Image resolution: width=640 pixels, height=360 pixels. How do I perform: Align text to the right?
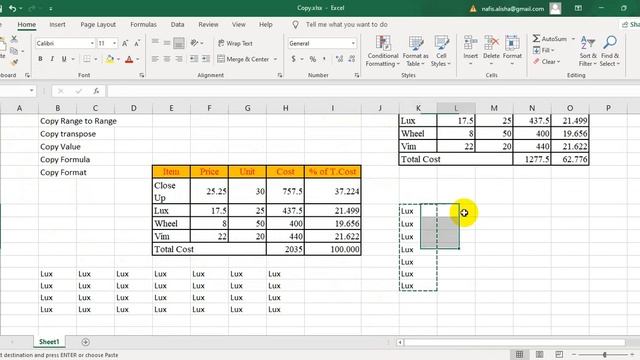click(179, 59)
